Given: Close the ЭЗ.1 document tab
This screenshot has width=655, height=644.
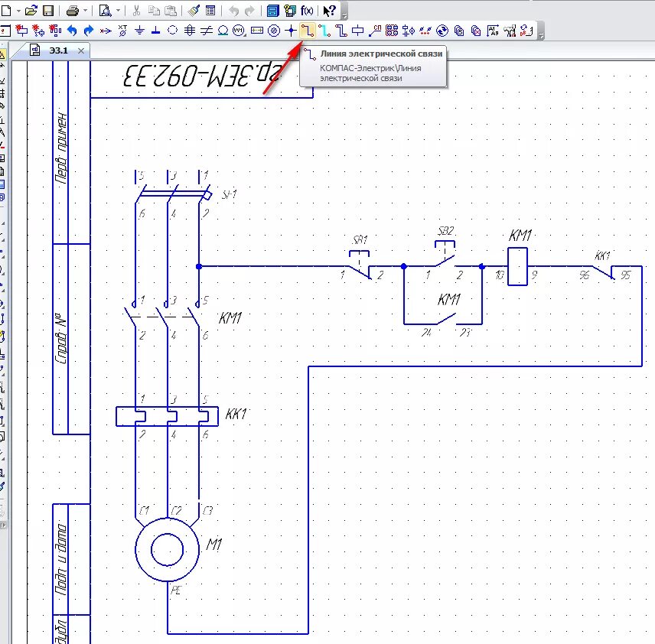Looking at the screenshot, I should click(x=81, y=51).
